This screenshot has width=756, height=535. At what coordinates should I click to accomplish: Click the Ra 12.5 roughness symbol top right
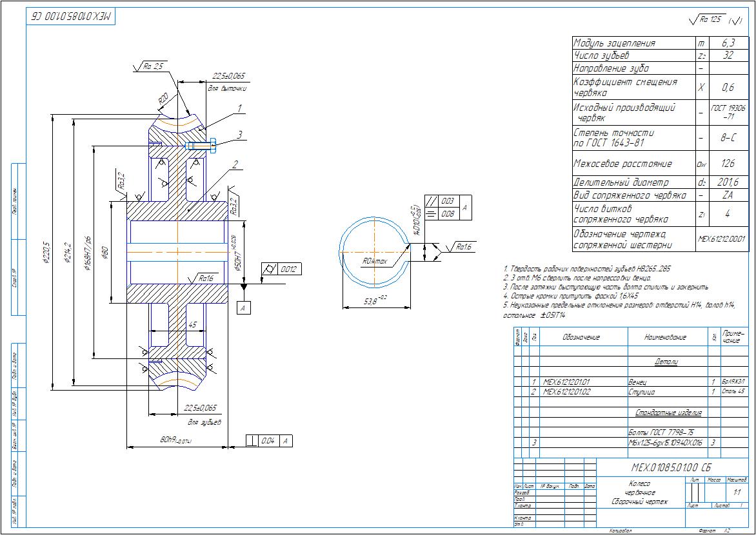tap(711, 20)
